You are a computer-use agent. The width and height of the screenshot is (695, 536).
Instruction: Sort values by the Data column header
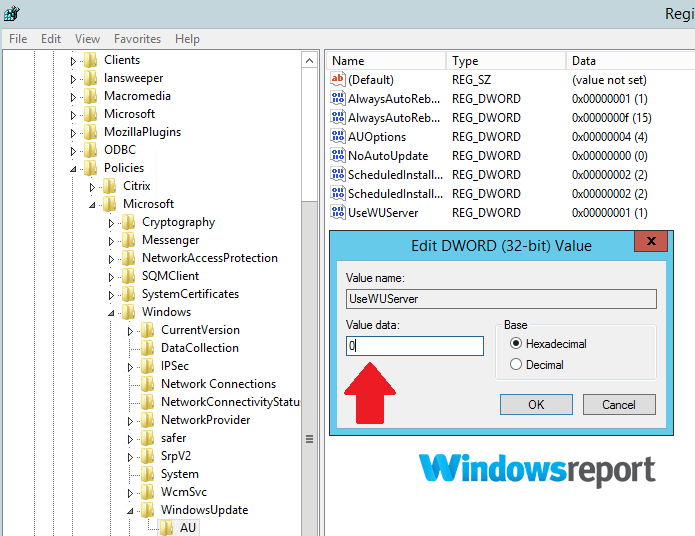coord(630,61)
